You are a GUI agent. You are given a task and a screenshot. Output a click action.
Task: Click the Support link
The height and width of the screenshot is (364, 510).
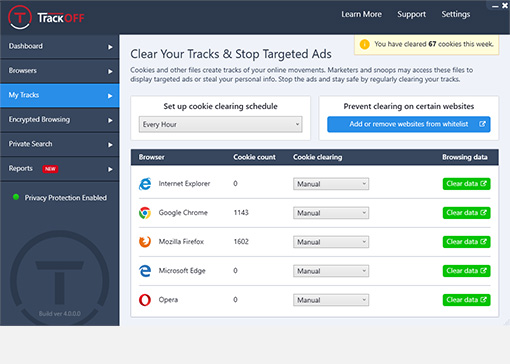[411, 14]
